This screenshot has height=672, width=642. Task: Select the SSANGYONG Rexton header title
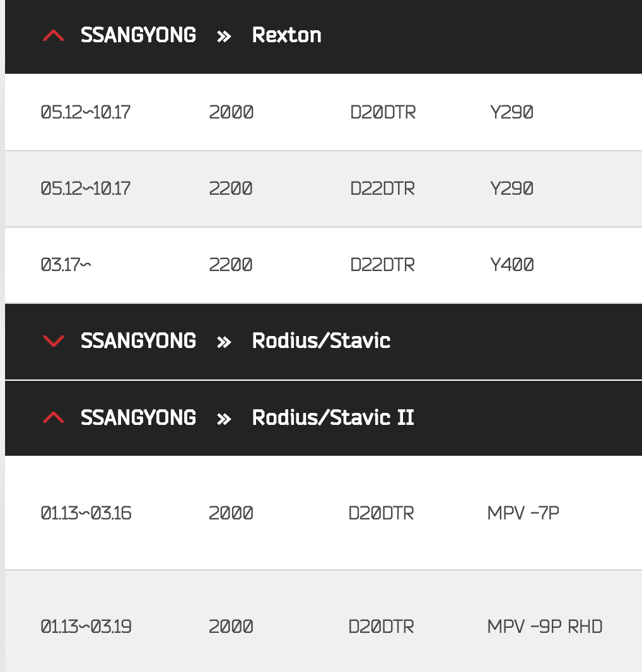click(286, 35)
